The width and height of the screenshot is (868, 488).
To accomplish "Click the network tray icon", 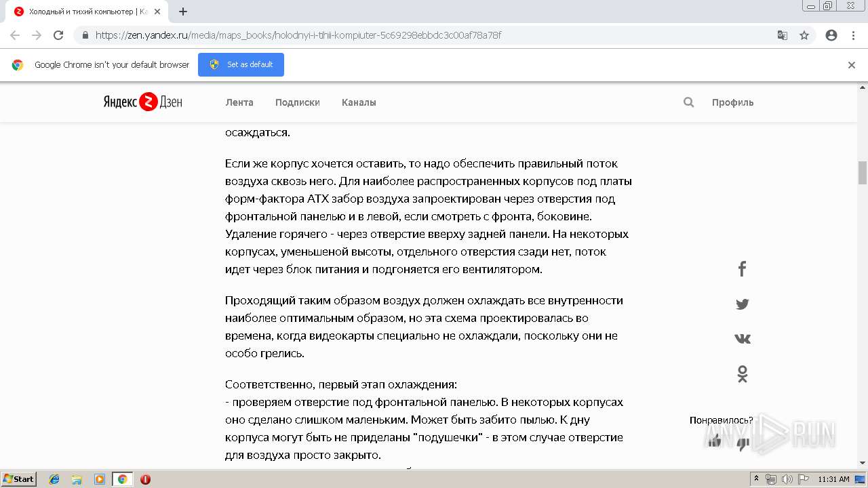I will (x=771, y=479).
